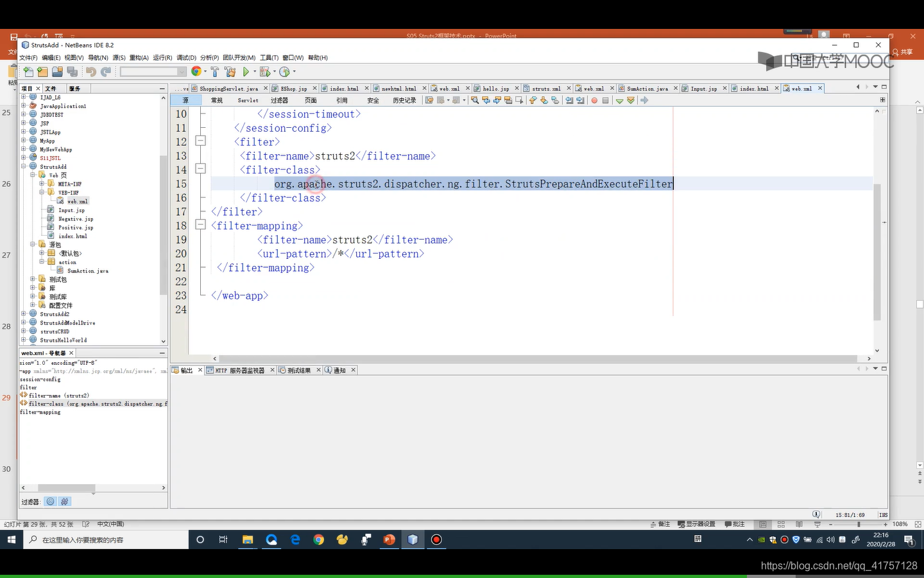Click the Chrome browser selector icon
The image size is (924, 578).
tap(196, 72)
